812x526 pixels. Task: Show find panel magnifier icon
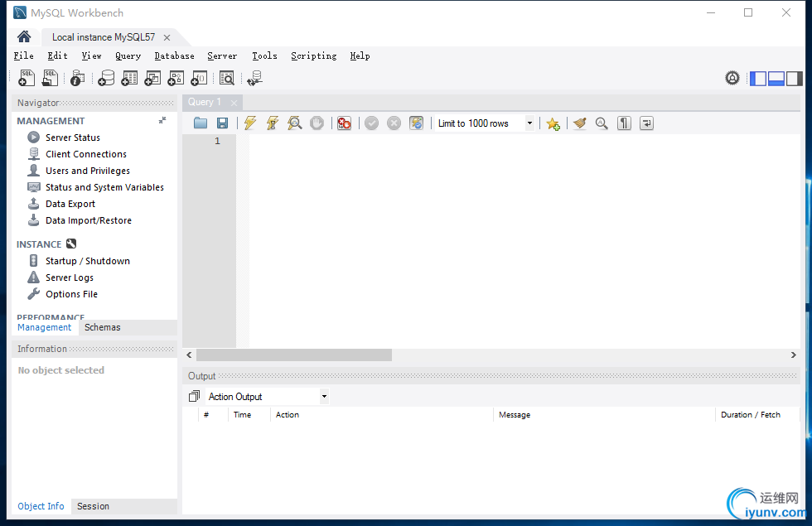tap(602, 123)
